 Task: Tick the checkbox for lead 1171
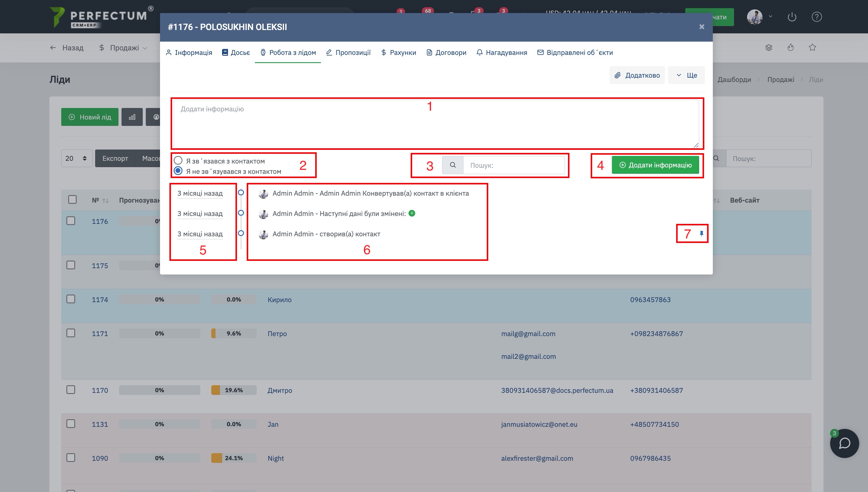71,333
